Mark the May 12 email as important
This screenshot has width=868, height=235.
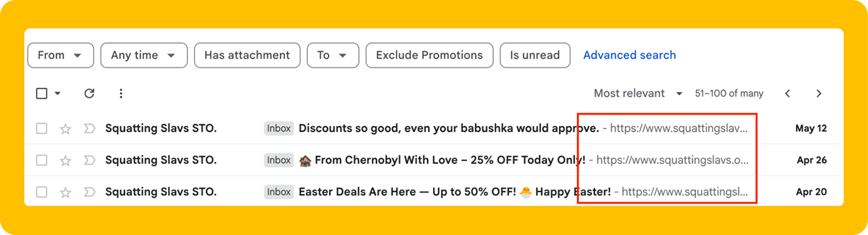tap(90, 128)
